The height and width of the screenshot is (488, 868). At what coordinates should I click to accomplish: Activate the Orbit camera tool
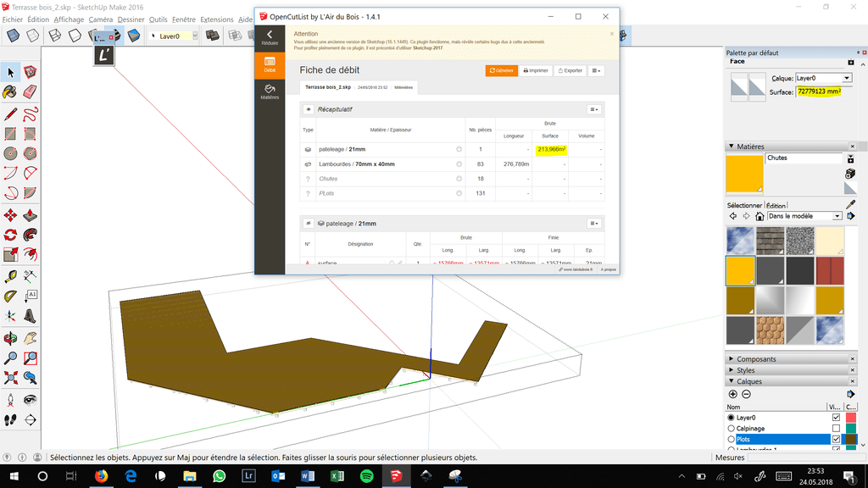coord(10,338)
